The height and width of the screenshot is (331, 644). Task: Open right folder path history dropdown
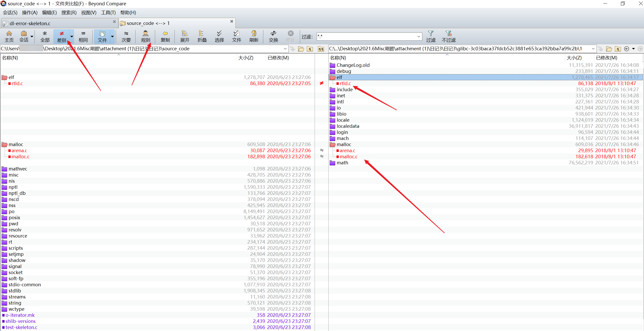pos(593,49)
